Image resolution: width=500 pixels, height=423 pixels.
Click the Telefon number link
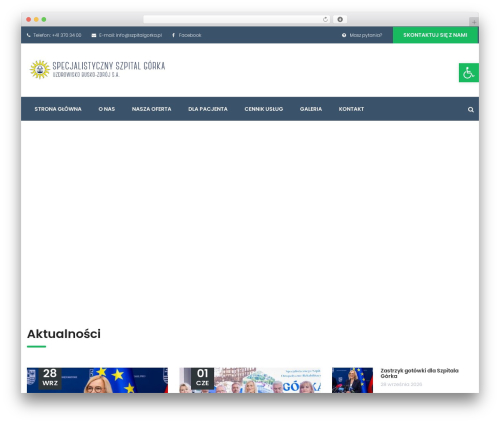click(x=57, y=35)
